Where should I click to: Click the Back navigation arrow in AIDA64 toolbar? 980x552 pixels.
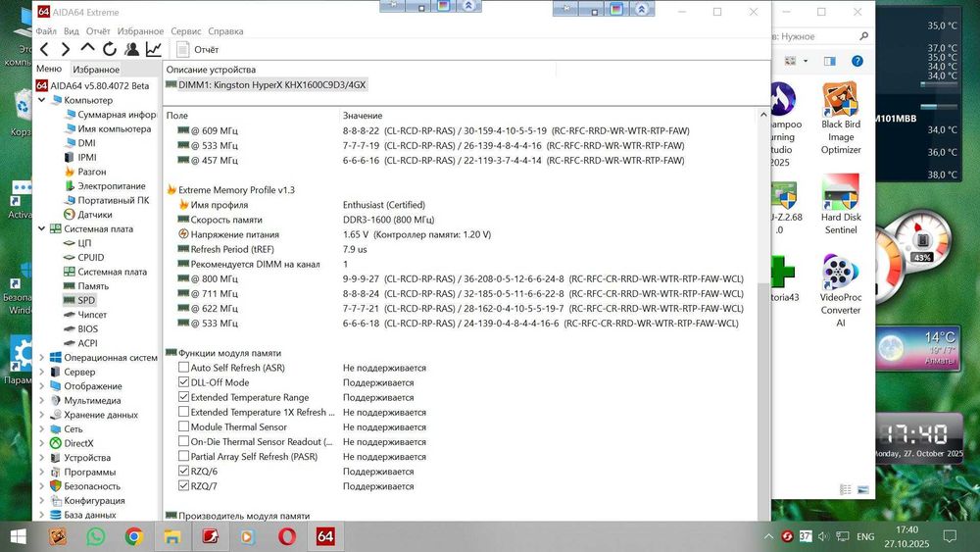[x=44, y=49]
